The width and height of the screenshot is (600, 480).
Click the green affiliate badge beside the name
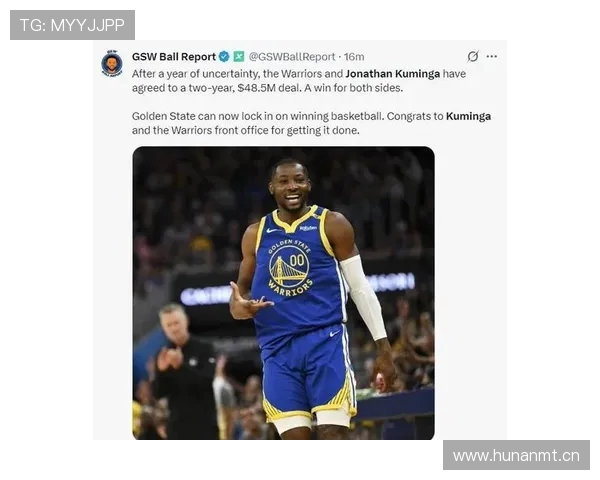pyautogui.click(x=239, y=57)
